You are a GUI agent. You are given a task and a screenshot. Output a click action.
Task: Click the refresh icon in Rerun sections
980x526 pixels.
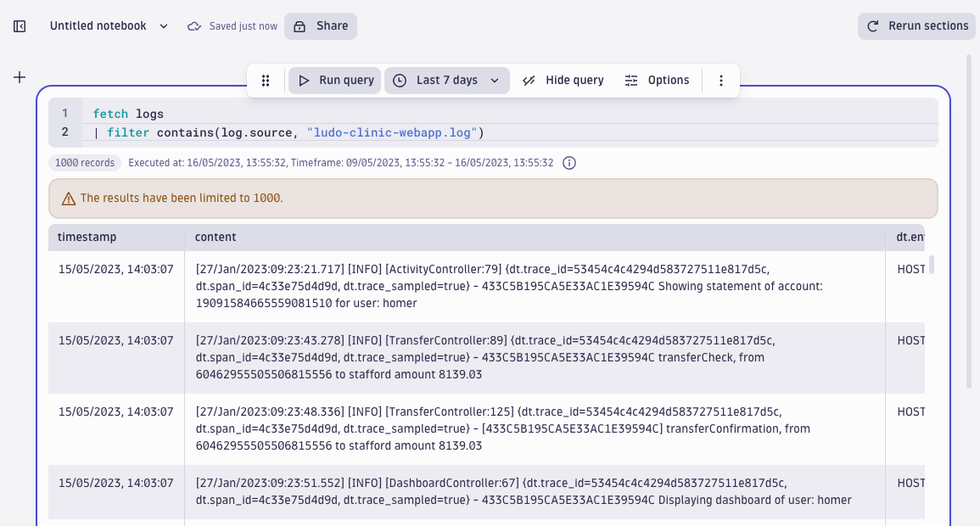[873, 26]
